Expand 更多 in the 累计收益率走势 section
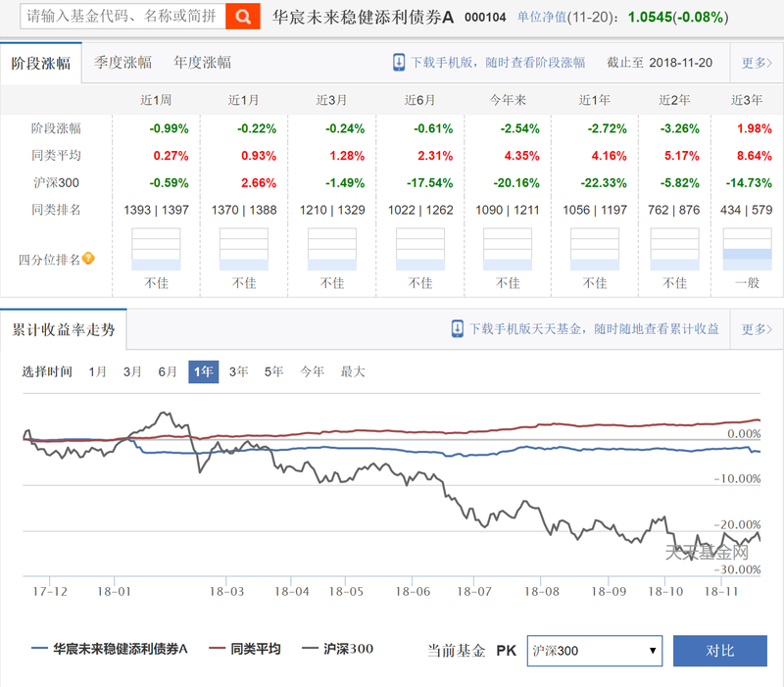 [757, 329]
